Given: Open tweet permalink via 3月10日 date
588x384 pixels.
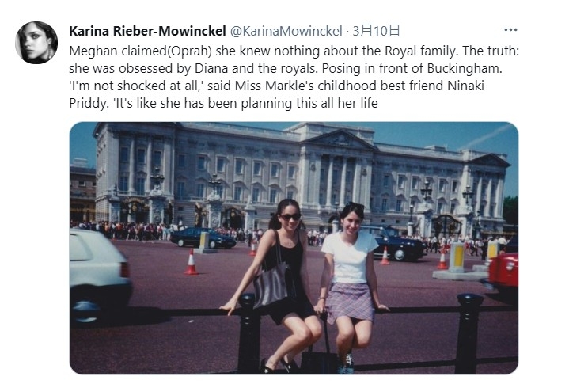Looking at the screenshot, I should 376,31.
